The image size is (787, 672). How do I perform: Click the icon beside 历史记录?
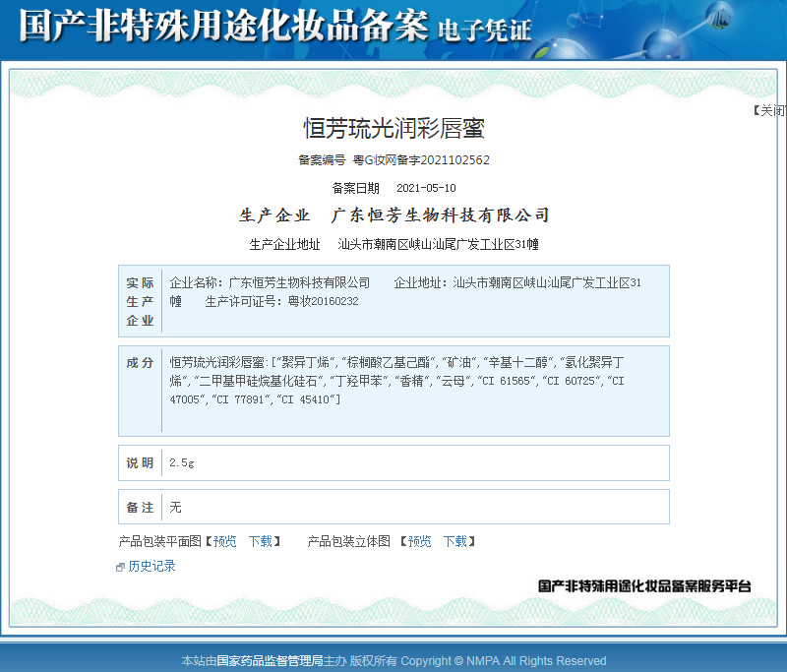point(120,567)
